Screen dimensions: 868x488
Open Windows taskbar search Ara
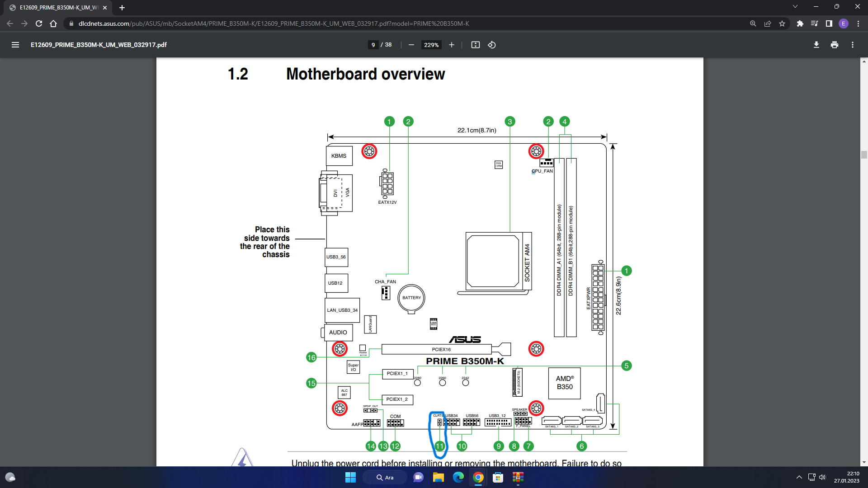pyautogui.click(x=385, y=477)
